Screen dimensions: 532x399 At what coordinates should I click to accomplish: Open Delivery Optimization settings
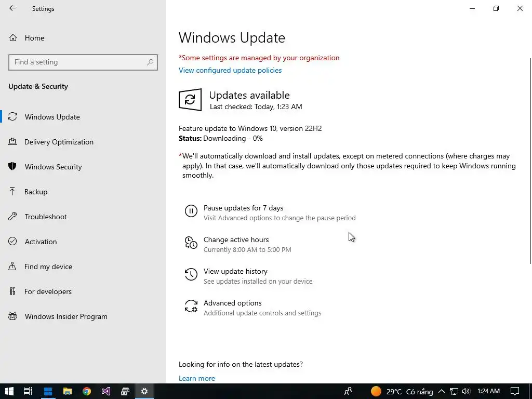point(83,142)
